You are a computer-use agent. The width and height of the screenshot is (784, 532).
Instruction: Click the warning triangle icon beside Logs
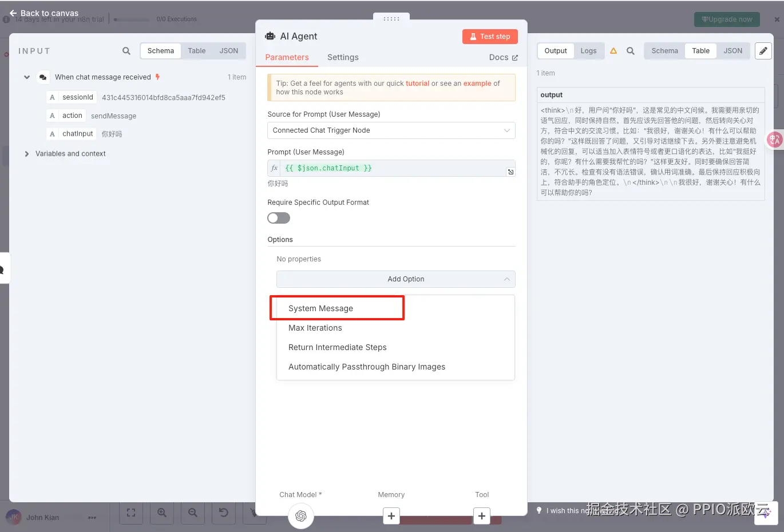613,51
